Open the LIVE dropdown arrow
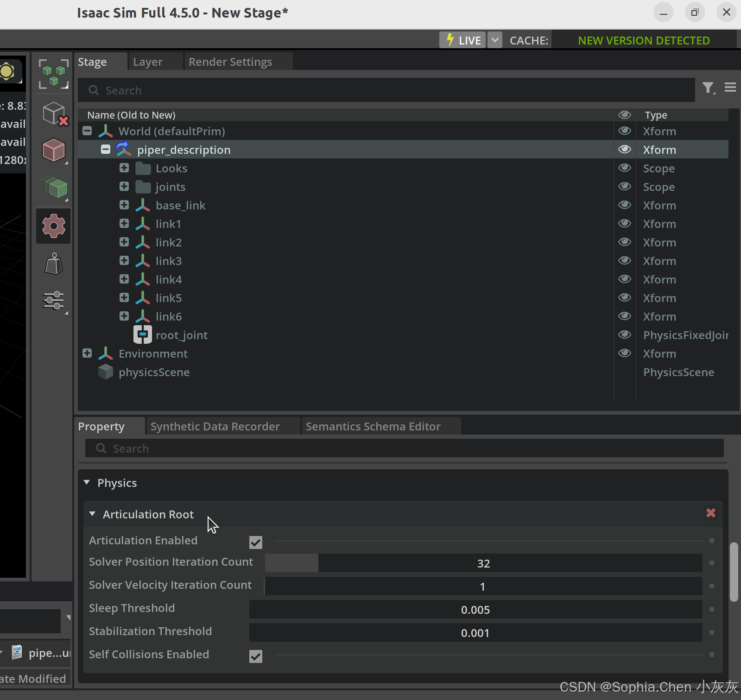The image size is (741, 700). click(x=495, y=40)
